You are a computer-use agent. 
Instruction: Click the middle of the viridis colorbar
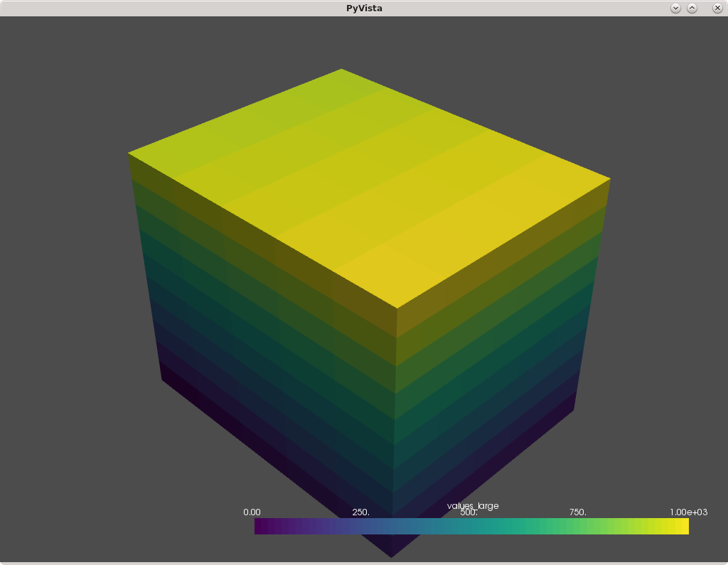point(471,527)
